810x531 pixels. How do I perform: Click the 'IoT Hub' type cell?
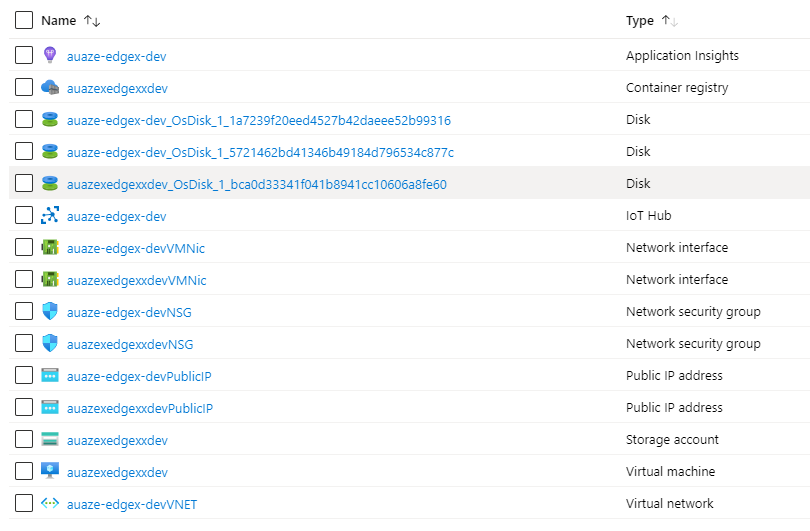649,215
